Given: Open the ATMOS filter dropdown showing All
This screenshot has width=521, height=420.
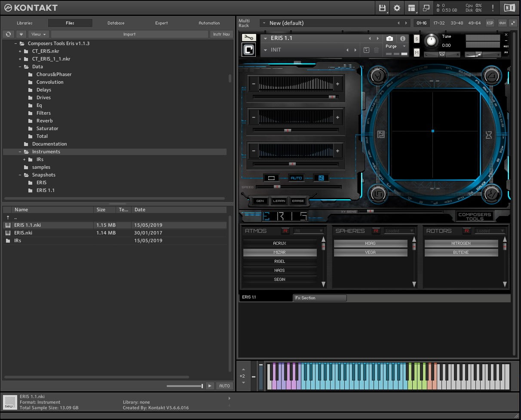Looking at the screenshot, I should click(309, 231).
